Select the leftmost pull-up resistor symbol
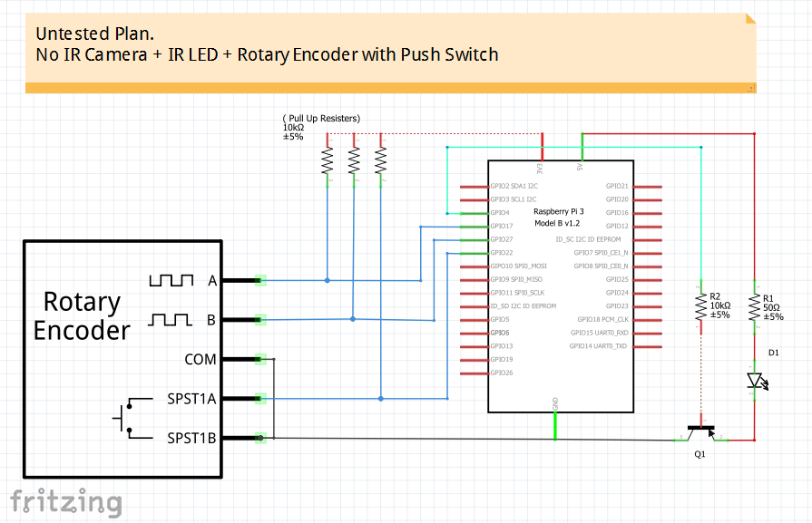Image resolution: width=812 pixels, height=523 pixels. point(328,160)
